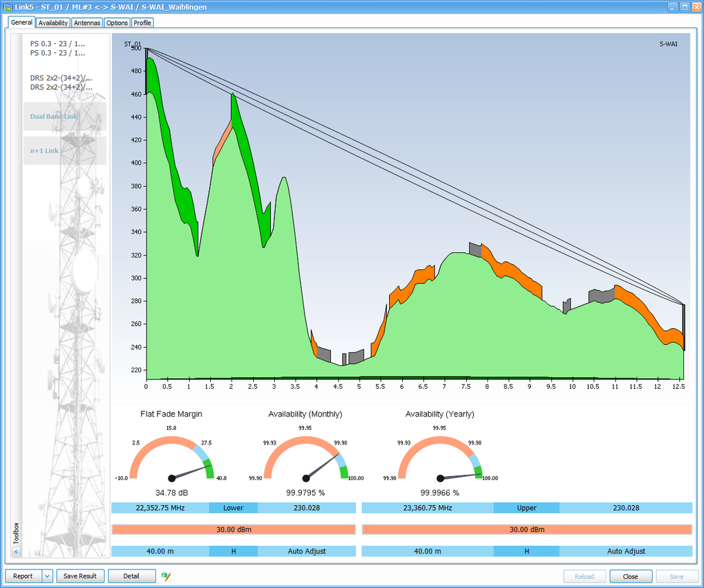704x588 pixels.
Task: Switch to the Availability tab
Action: [52, 22]
